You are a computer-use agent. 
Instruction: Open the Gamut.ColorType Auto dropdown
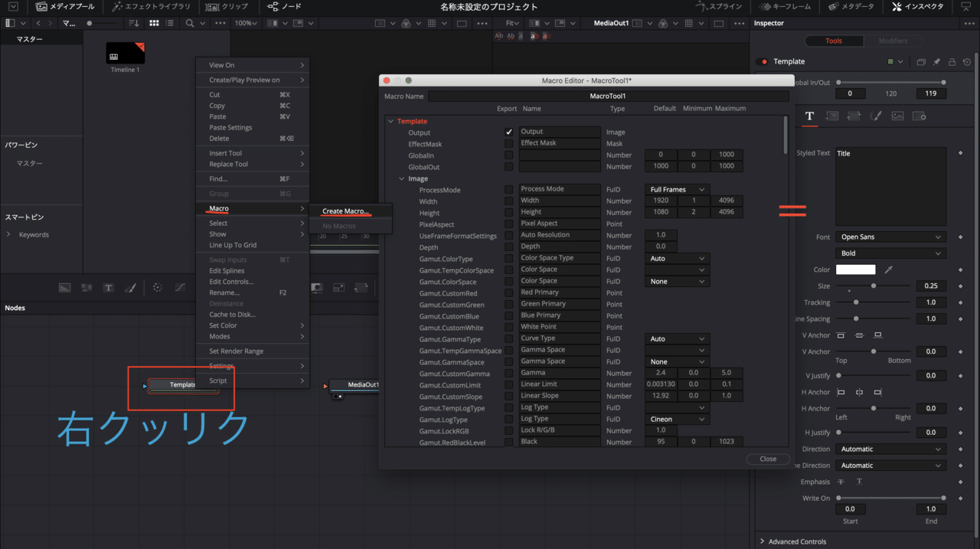(677, 258)
